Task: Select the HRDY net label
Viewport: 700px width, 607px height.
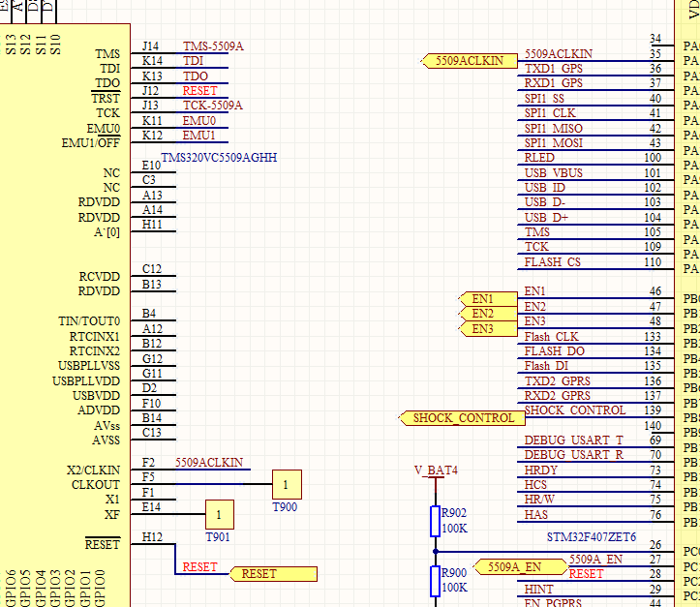Action: [541, 470]
